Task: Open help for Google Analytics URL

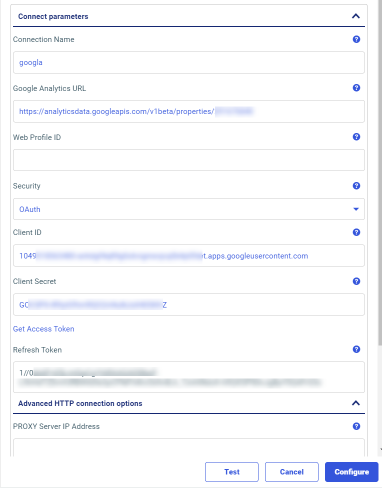Action: tap(356, 88)
